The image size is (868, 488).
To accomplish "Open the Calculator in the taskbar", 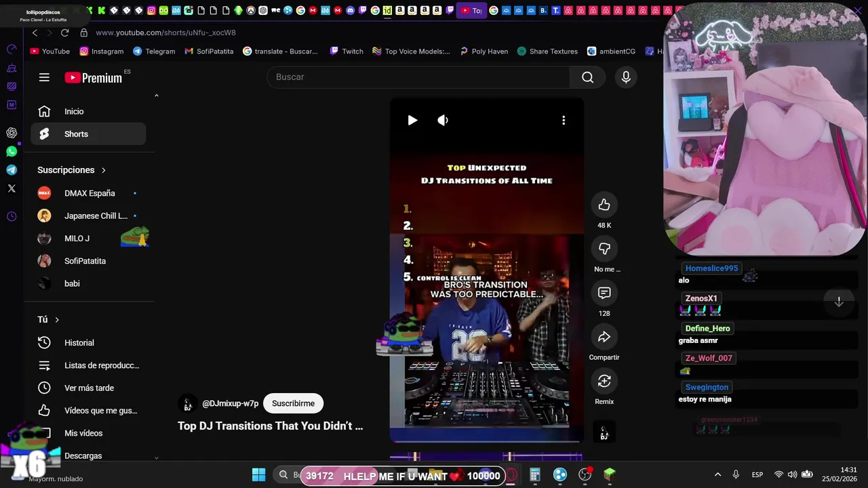I will [x=535, y=475].
